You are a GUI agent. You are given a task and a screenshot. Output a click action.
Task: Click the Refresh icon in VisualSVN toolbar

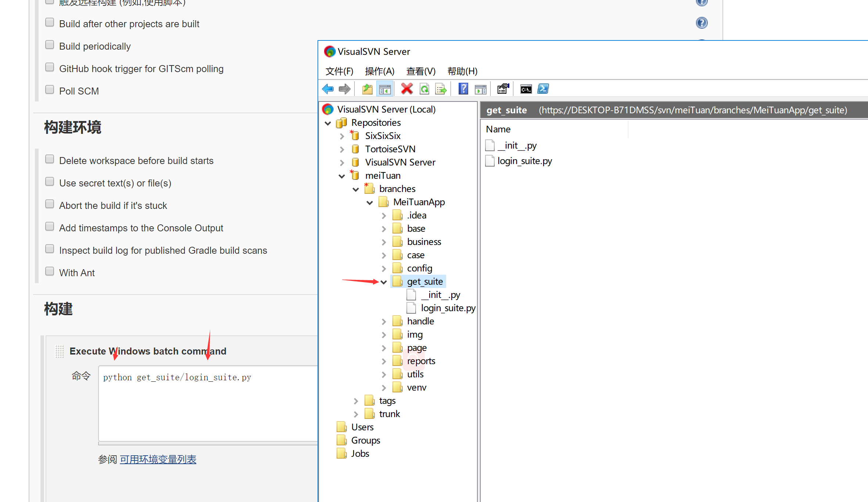pos(424,89)
